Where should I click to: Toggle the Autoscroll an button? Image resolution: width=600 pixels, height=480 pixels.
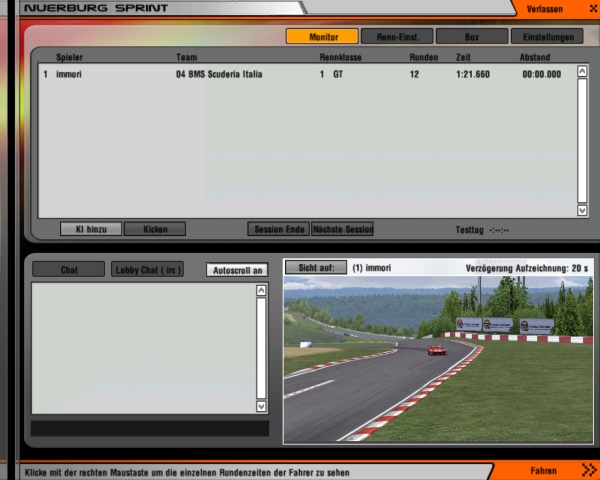237,270
